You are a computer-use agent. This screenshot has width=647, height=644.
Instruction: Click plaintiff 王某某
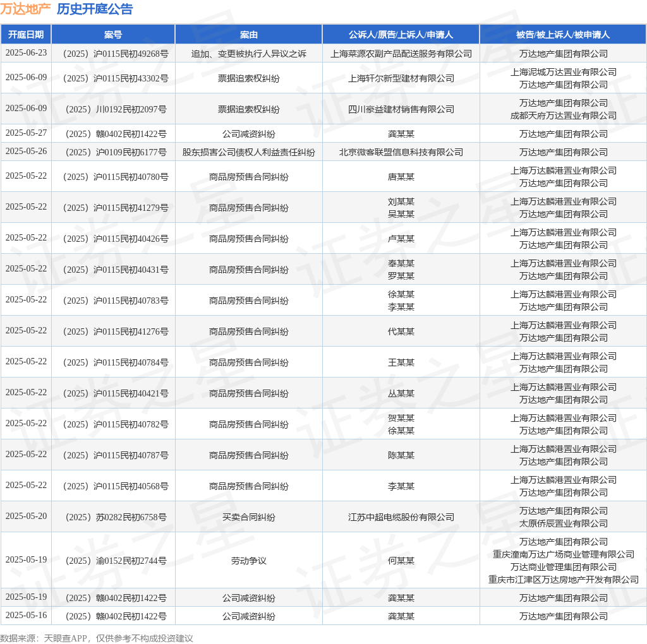click(x=401, y=362)
